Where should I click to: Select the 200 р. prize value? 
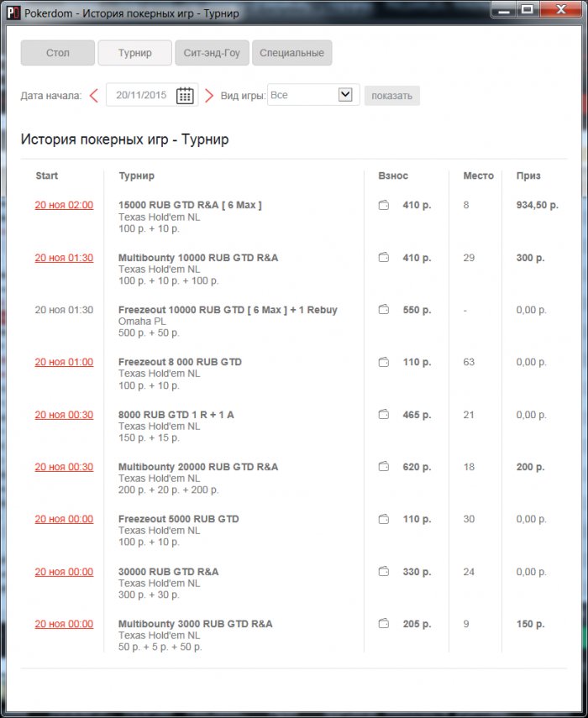pyautogui.click(x=530, y=467)
